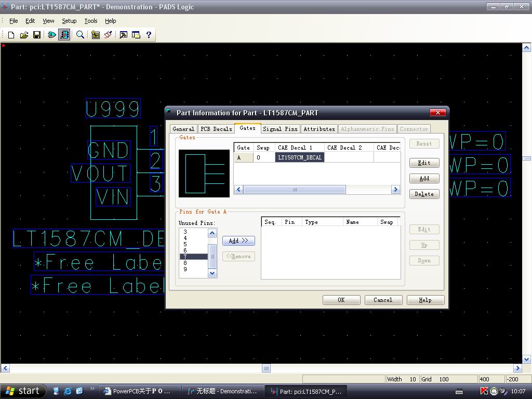Click the New file toolbar icon

[11, 35]
